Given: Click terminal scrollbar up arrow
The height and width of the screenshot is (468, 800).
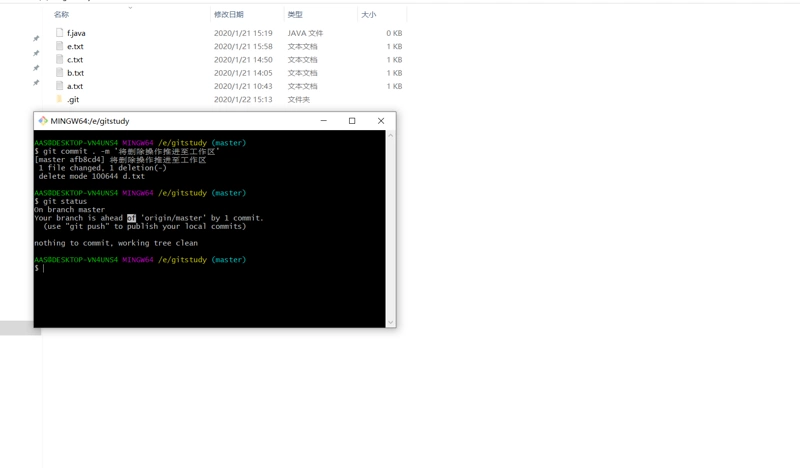Looking at the screenshot, I should click(390, 135).
